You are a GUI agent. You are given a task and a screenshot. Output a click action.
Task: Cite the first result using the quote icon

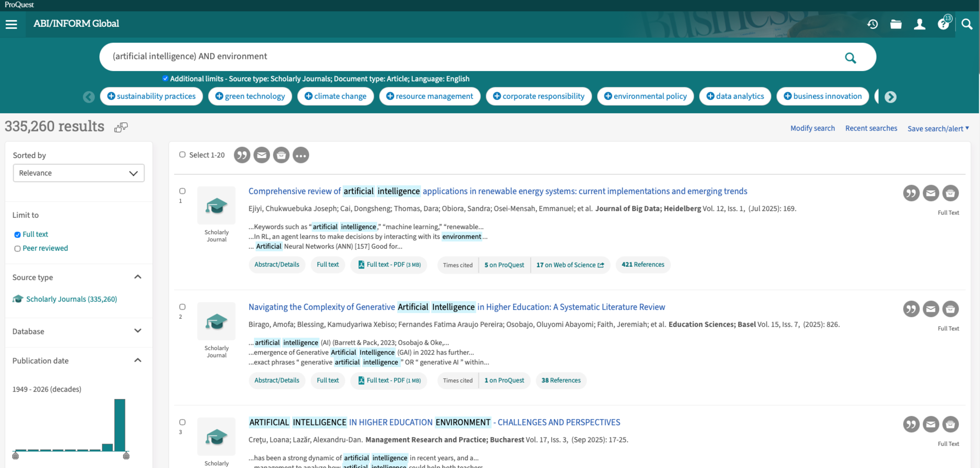(x=911, y=193)
